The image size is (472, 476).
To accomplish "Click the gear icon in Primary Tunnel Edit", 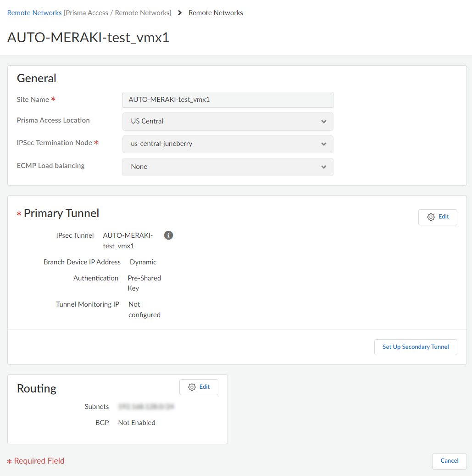I will click(x=431, y=217).
